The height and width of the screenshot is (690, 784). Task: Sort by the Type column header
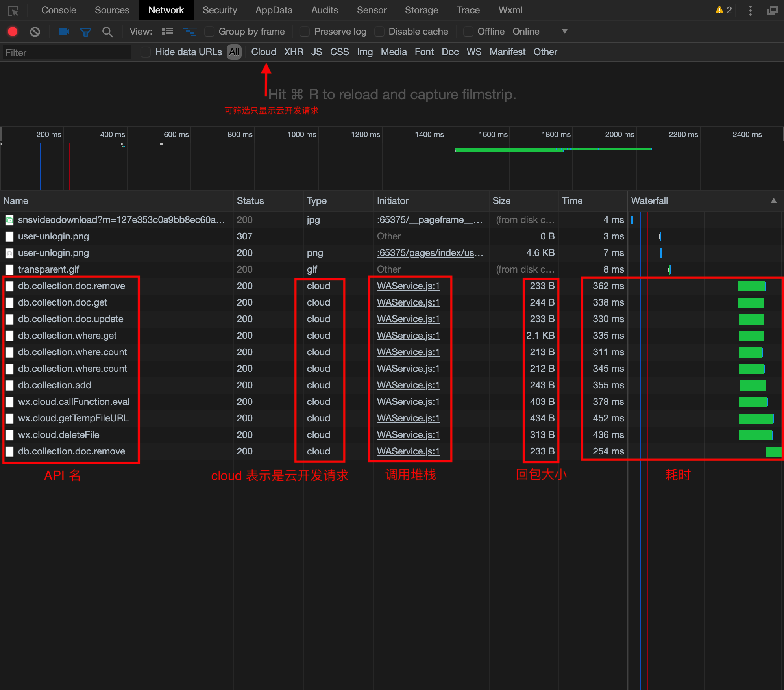[x=339, y=201]
